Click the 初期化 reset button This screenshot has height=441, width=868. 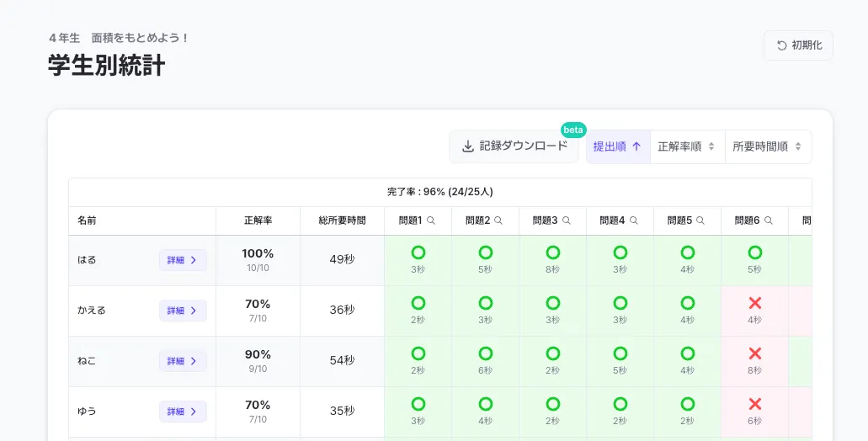[798, 45]
